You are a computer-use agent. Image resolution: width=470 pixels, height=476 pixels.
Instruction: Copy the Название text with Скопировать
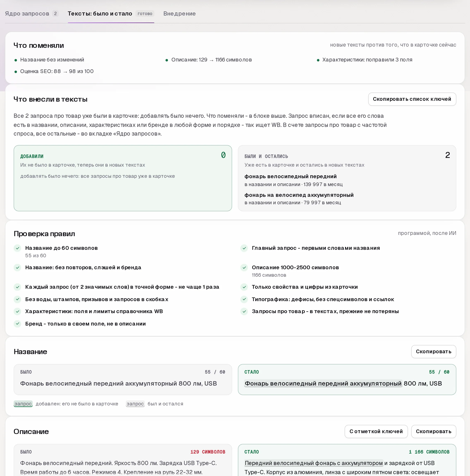click(434, 352)
